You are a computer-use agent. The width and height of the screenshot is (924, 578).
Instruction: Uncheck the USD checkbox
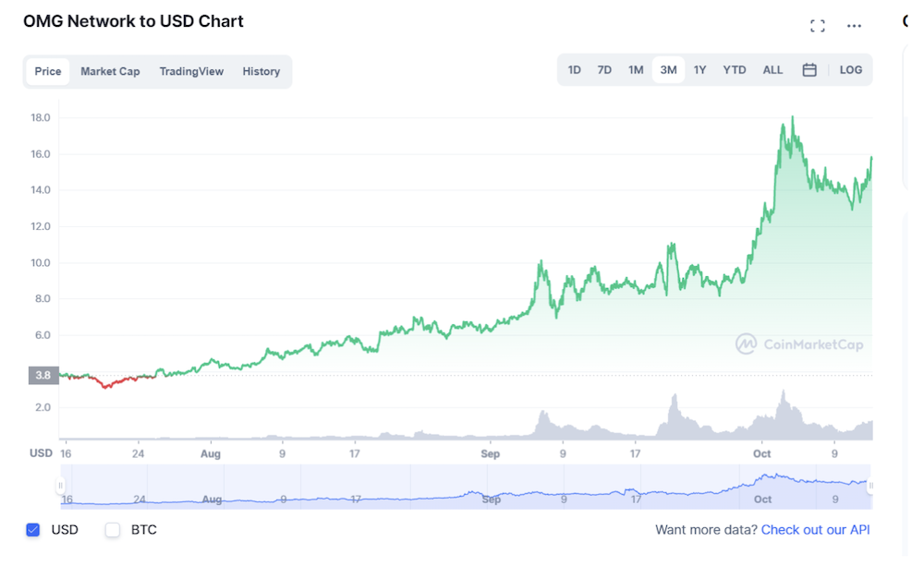33,530
